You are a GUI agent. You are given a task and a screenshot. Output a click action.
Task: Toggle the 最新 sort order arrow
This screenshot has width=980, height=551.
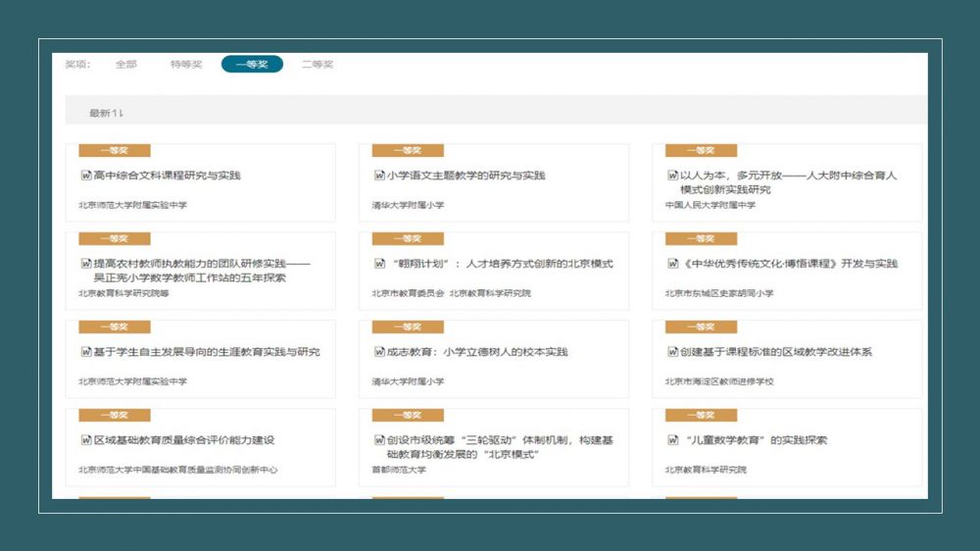point(119,114)
